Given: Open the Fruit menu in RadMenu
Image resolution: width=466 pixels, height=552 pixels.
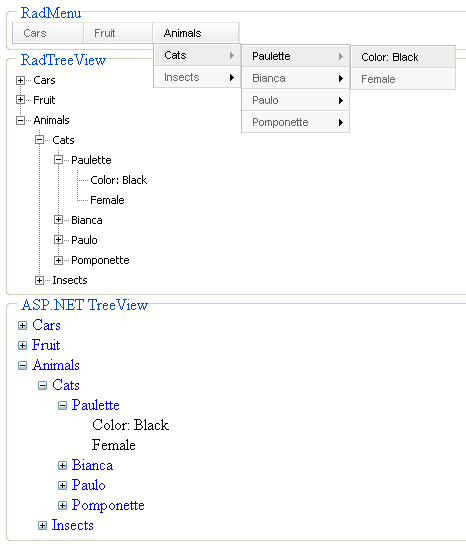Looking at the screenshot, I should [x=118, y=33].
